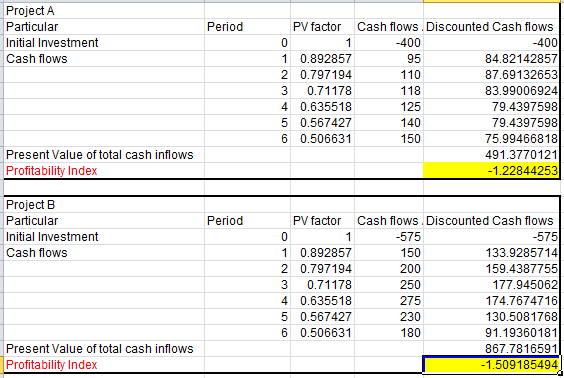Click Project A PV factor 0.71178
Screen dimensions: 564x378
click(x=322, y=91)
